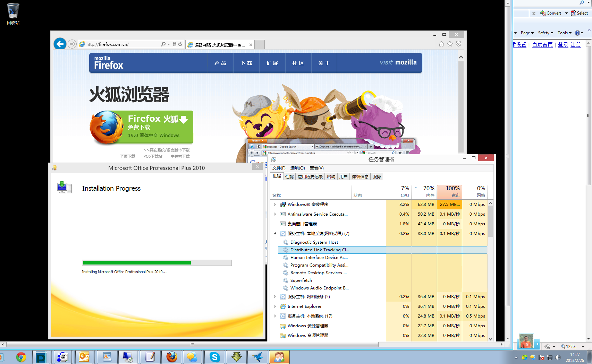Image resolution: width=592 pixels, height=364 pixels.
Task: Open Skype from the taskbar
Action: coord(214,357)
